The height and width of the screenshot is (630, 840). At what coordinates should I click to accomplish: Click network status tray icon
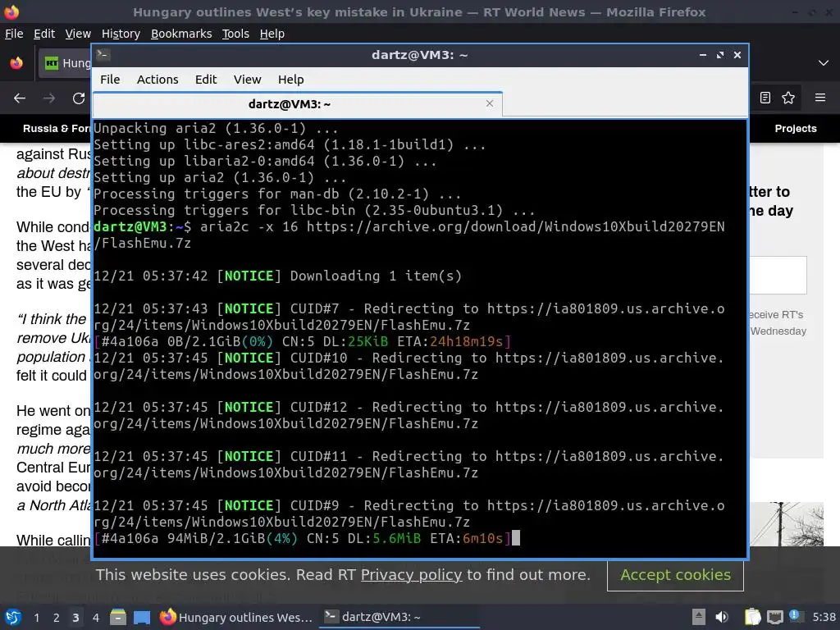pos(774,617)
